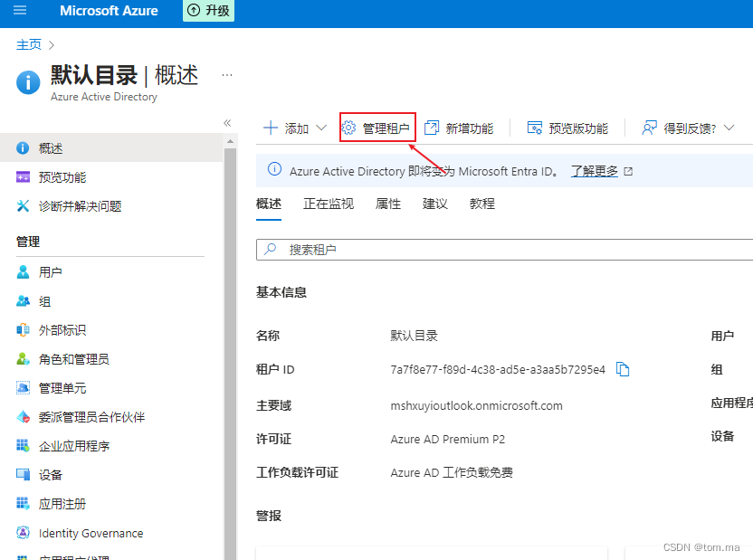753x560 pixels.
Task: Click the 管理租户 gear icon
Action: [x=348, y=128]
